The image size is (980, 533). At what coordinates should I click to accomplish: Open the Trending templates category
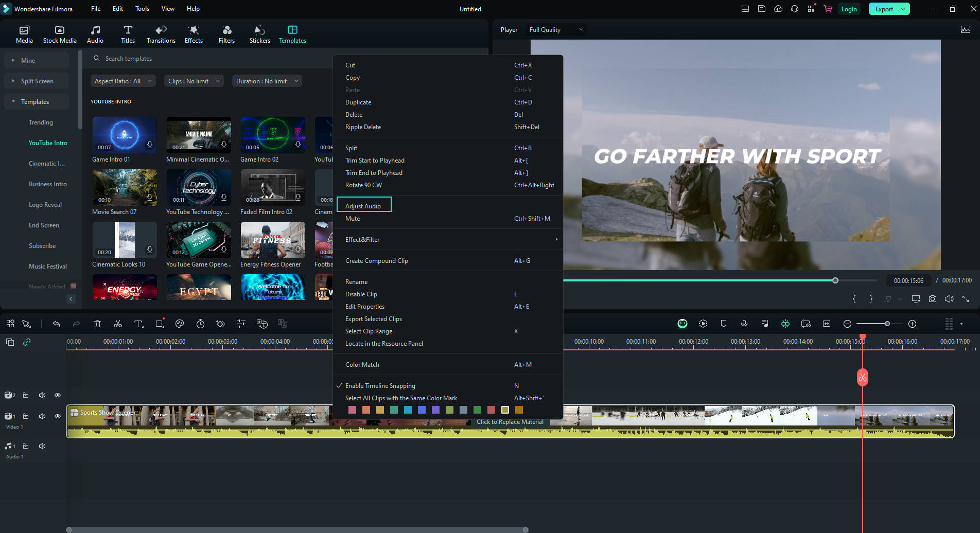pyautogui.click(x=41, y=122)
